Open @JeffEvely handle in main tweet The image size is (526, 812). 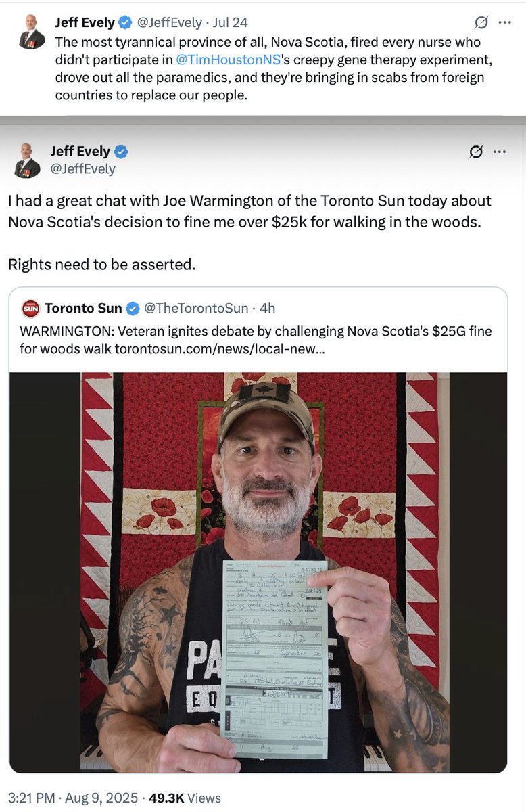pos(82,168)
